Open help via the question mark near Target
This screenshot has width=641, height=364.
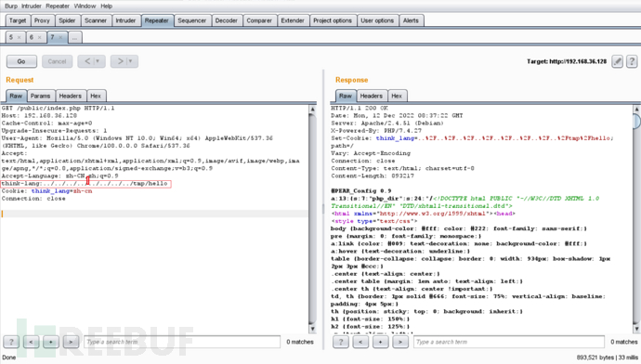632,61
